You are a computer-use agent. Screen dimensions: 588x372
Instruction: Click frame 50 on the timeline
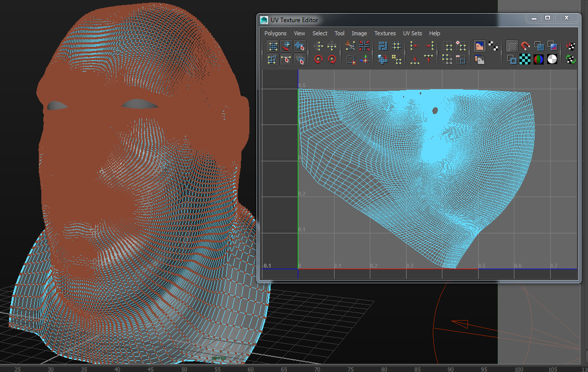184,369
